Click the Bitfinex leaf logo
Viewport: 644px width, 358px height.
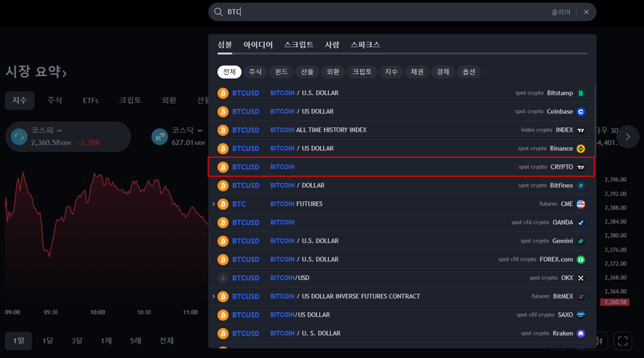pyautogui.click(x=581, y=185)
